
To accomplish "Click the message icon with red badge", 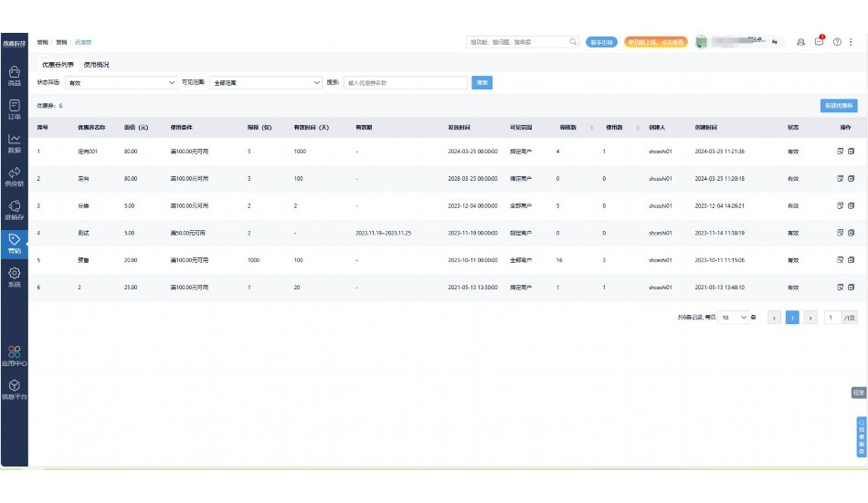I will pyautogui.click(x=820, y=42).
